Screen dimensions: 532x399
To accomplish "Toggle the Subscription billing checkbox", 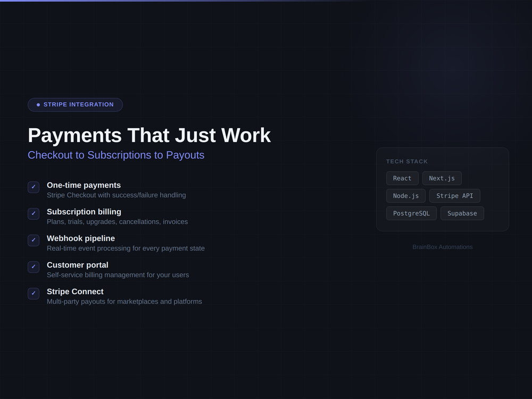I will pos(34,214).
